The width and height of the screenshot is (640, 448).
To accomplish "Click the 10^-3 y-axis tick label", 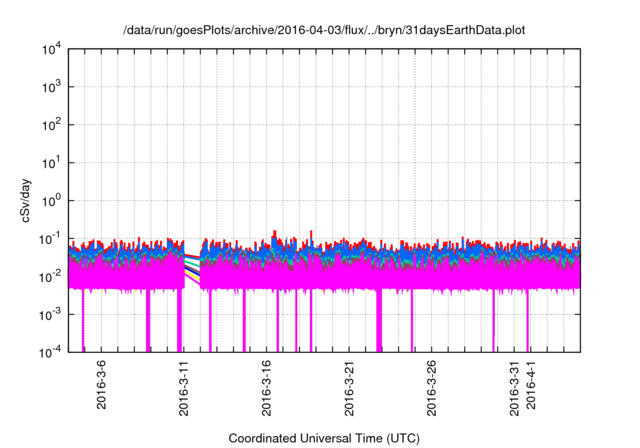I will pos(50,315).
